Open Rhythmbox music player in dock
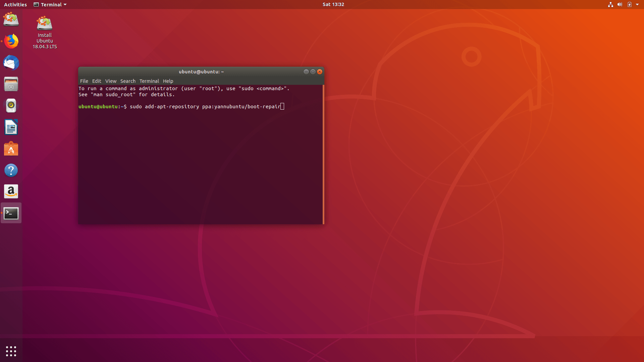The height and width of the screenshot is (362, 644). (x=11, y=106)
